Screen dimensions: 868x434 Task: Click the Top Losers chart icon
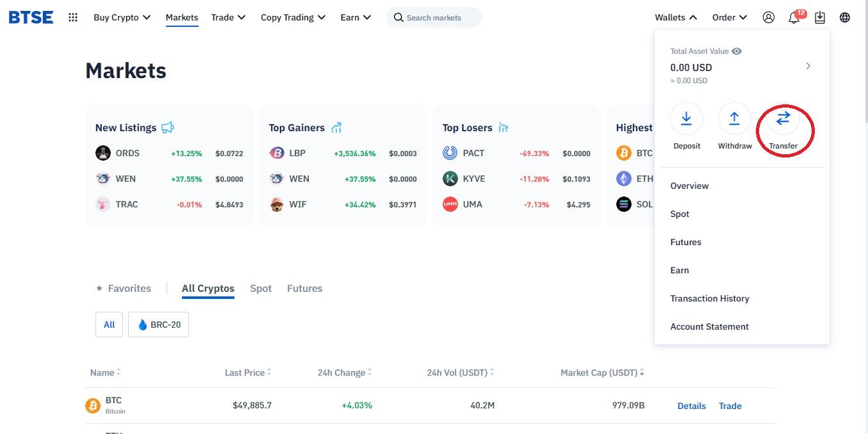click(x=503, y=127)
